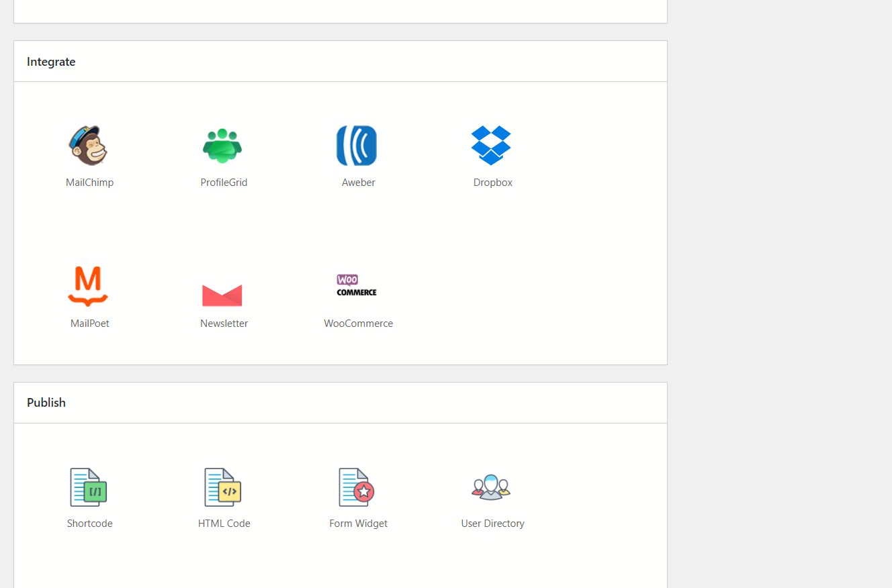Click the HTML Code publish icon

pyautogui.click(x=224, y=487)
